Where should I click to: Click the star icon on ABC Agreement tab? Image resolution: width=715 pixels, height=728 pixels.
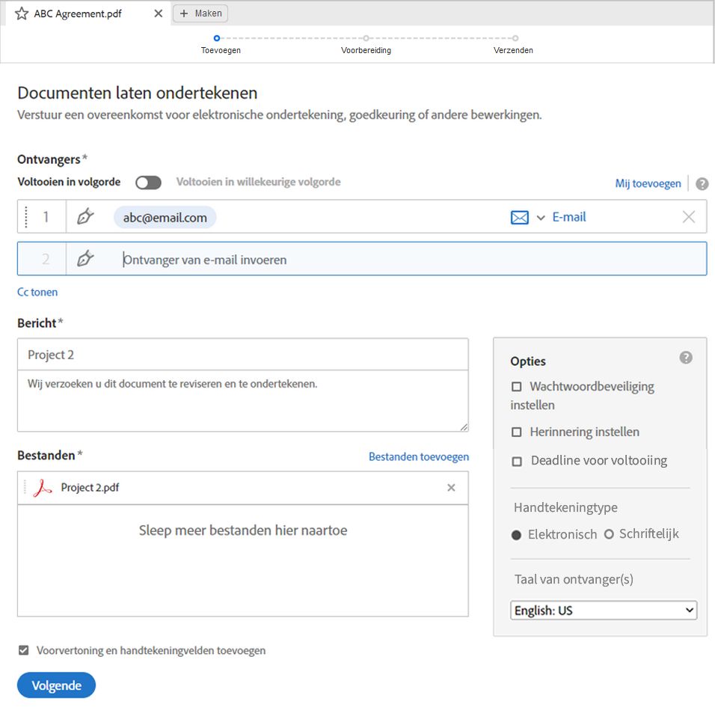22,13
